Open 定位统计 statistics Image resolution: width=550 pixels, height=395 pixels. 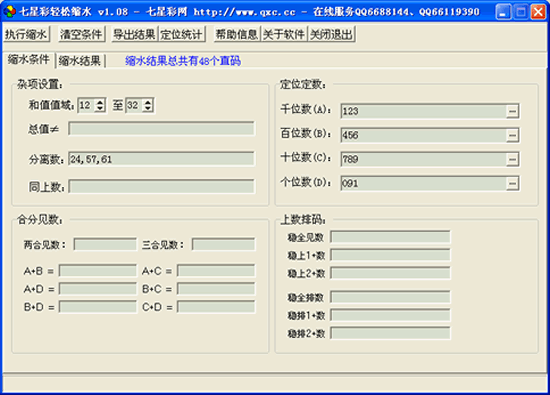click(182, 34)
